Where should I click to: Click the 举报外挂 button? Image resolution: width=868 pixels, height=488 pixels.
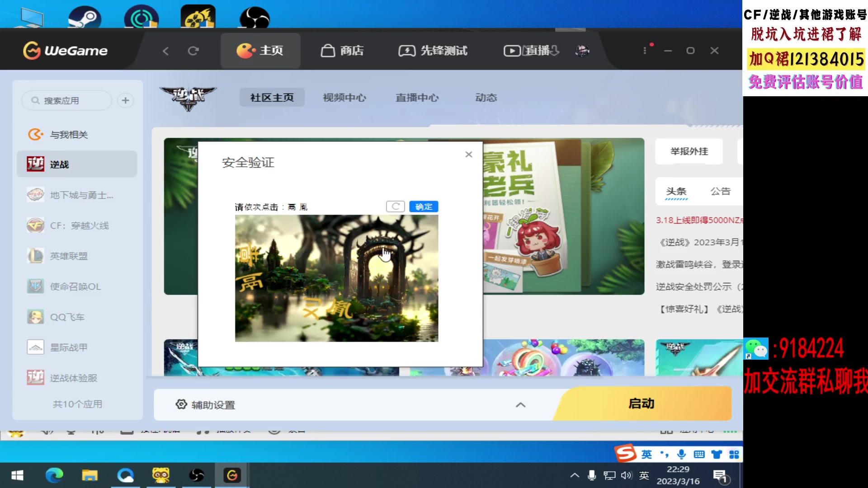[x=689, y=151]
